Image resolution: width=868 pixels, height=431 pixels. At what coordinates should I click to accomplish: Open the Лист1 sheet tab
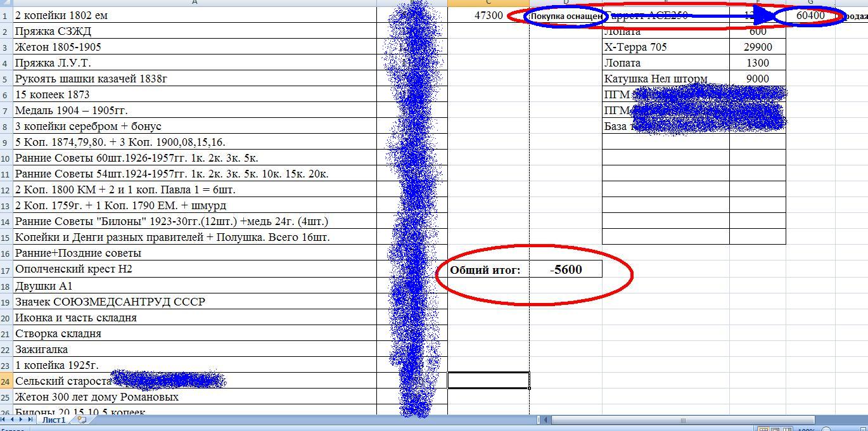click(x=54, y=420)
